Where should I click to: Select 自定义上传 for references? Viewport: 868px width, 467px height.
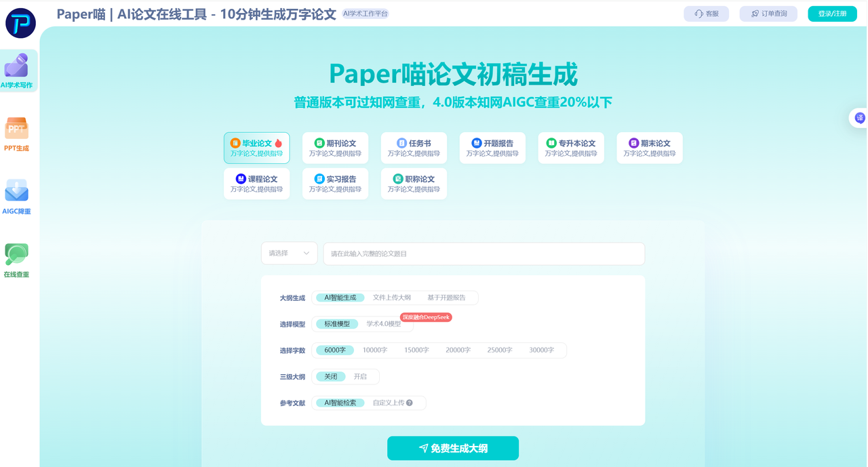tap(389, 403)
